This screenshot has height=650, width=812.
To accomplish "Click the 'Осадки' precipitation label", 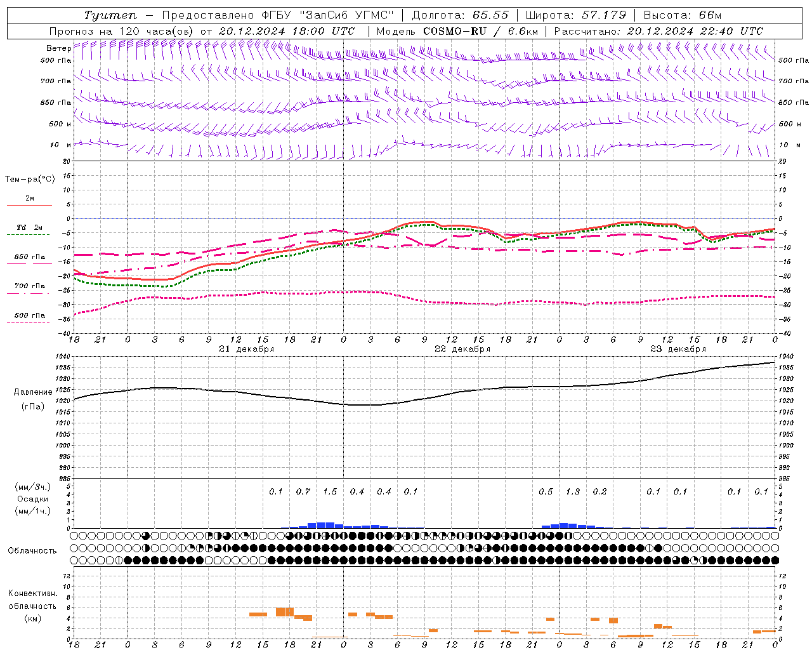I will click(x=33, y=499).
